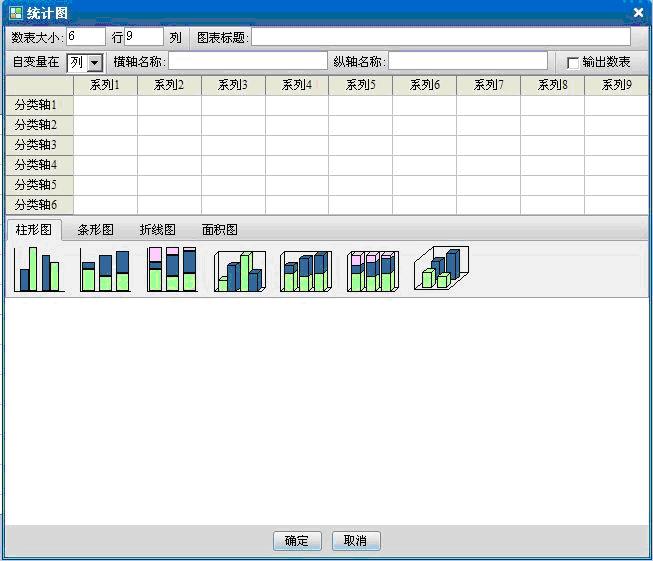Click the cell at 分类轴6 and 系列9
This screenshot has width=653, height=561.
(x=616, y=205)
